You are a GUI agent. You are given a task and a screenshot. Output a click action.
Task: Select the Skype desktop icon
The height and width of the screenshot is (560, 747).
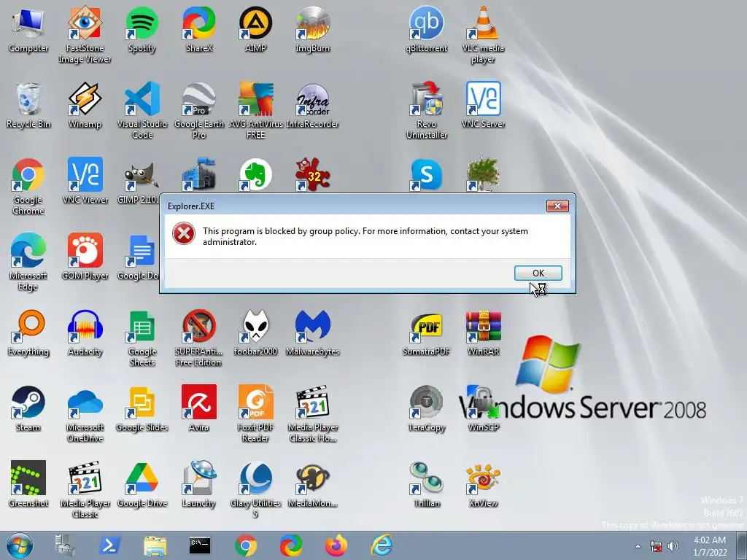point(426,175)
